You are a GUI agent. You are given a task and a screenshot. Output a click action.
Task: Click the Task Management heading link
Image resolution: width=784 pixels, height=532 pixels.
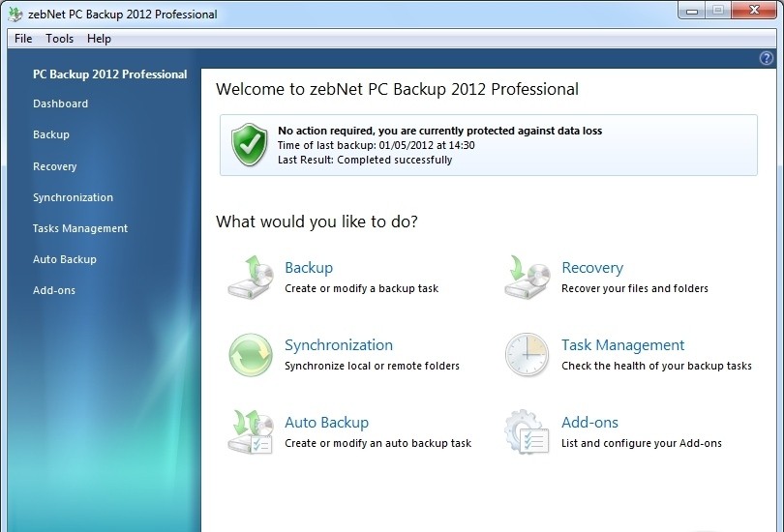622,345
